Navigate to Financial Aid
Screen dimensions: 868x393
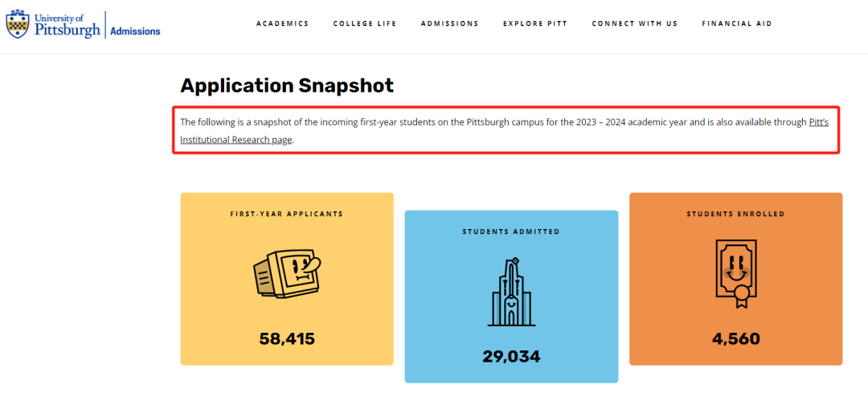[736, 24]
